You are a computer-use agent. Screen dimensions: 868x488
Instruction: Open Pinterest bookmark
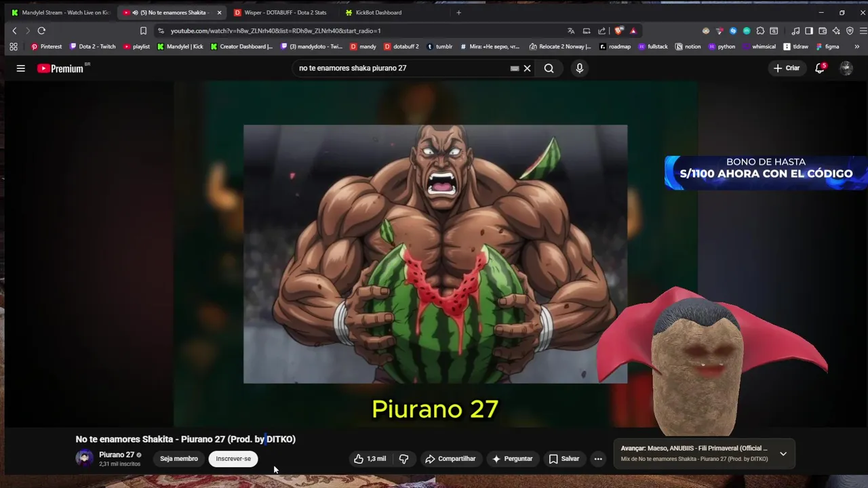[x=46, y=47]
